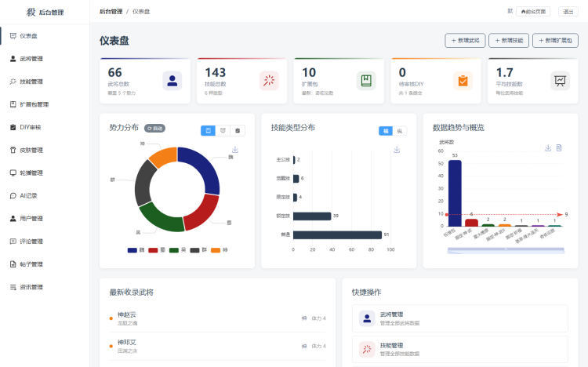Click the orange 神 segment of donut chart
This screenshot has height=367, width=588.
pos(164,156)
